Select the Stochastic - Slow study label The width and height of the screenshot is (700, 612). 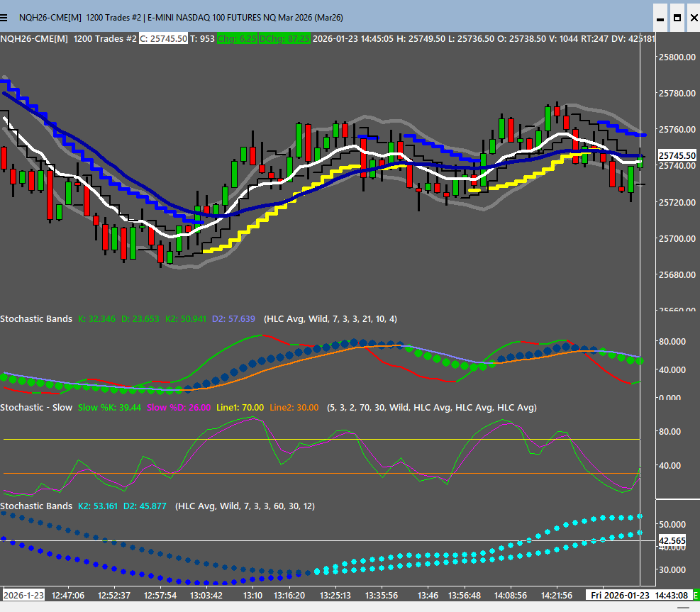click(36, 408)
